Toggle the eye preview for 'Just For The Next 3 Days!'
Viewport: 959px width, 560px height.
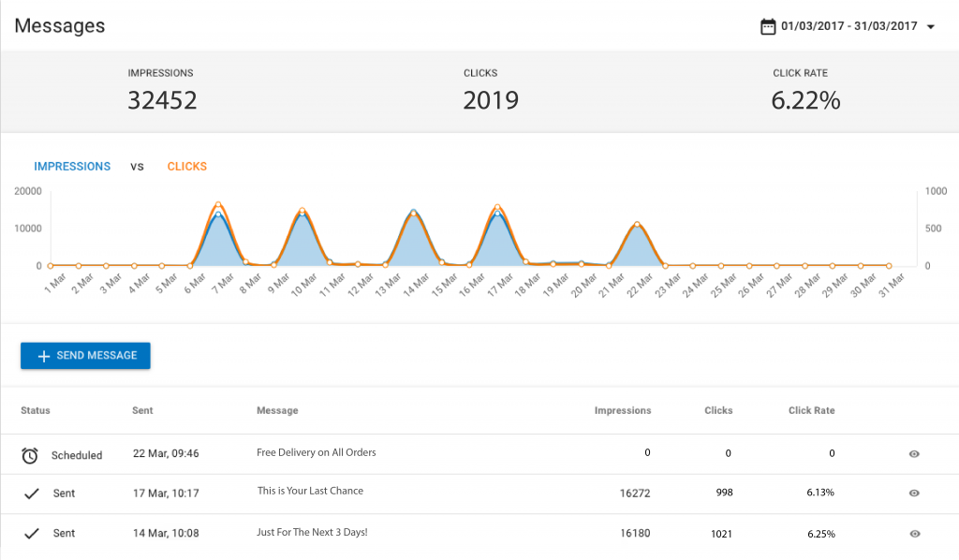(913, 533)
